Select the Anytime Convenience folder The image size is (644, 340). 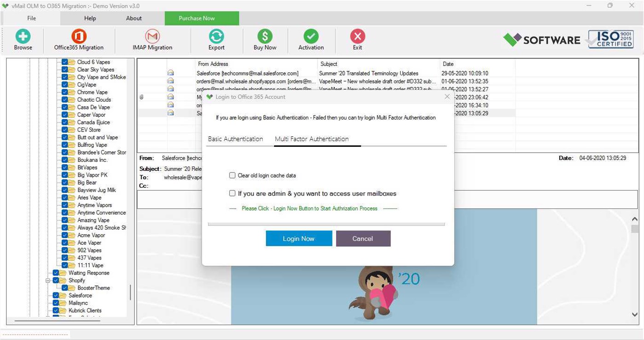pos(102,213)
